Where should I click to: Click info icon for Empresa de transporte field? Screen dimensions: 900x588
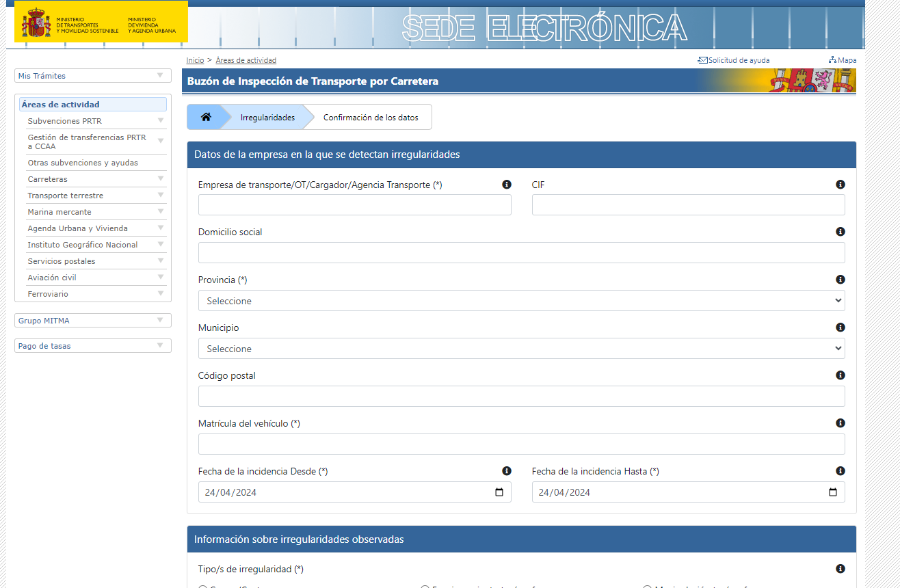[x=506, y=185]
